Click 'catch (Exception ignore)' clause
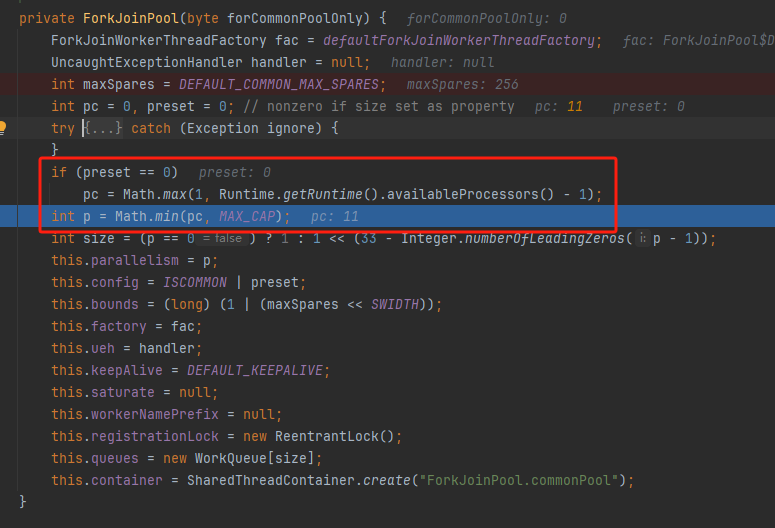This screenshot has height=528, width=775. tap(226, 129)
